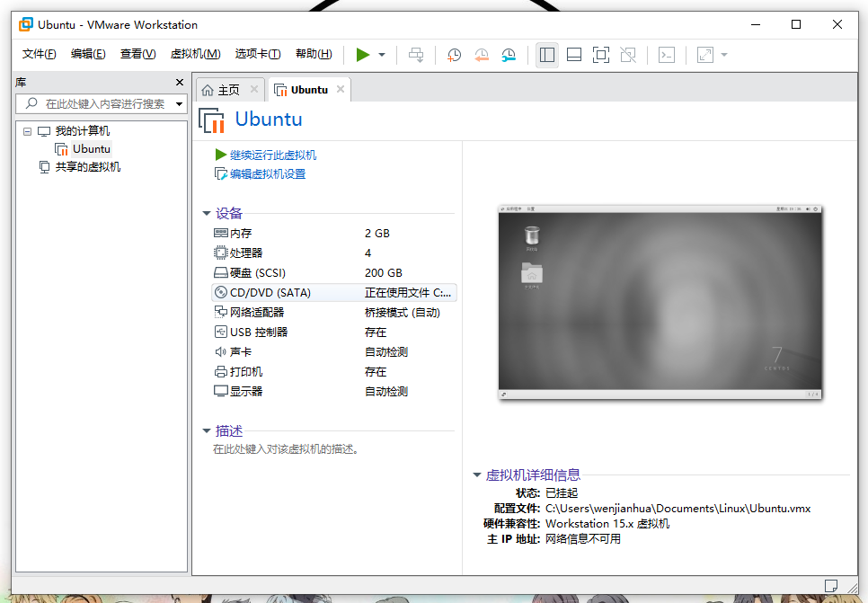
Task: Click the Workstation 15.x 虚拟机 compatibility text
Action: point(607,524)
